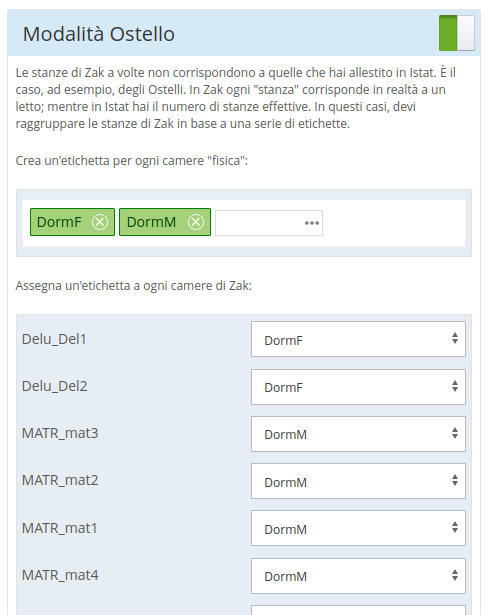Click the arrows on Delu_Del2 select
Viewport: 488px width, 615px height.
coord(455,386)
